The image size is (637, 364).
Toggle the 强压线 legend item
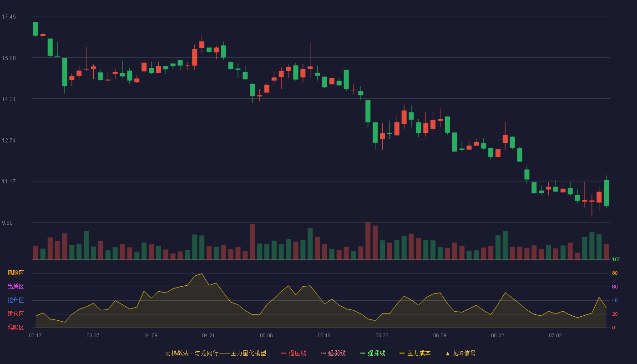click(x=293, y=353)
